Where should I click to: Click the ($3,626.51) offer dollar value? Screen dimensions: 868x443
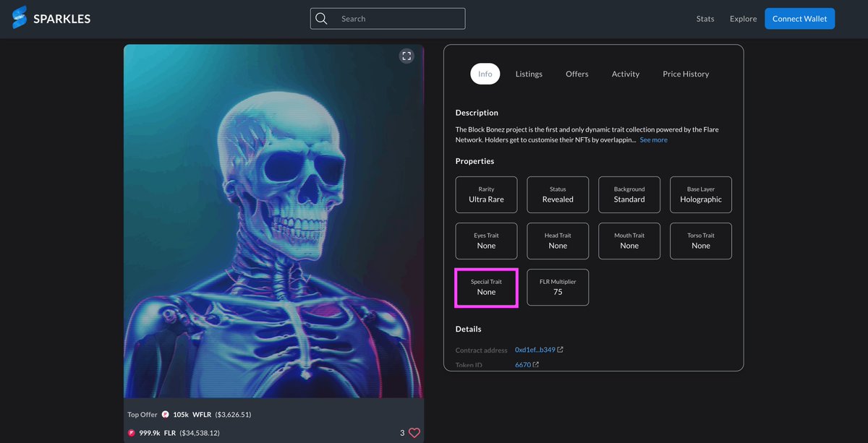pos(233,415)
